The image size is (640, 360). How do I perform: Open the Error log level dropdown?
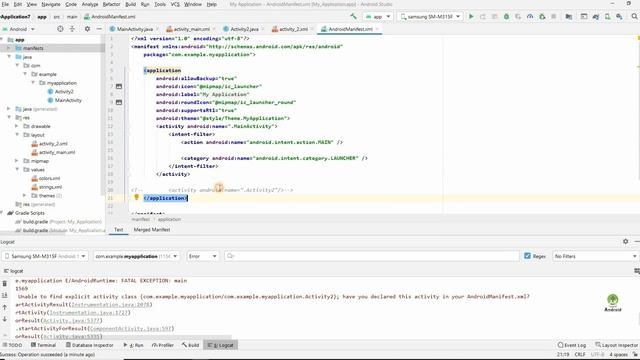pos(202,256)
